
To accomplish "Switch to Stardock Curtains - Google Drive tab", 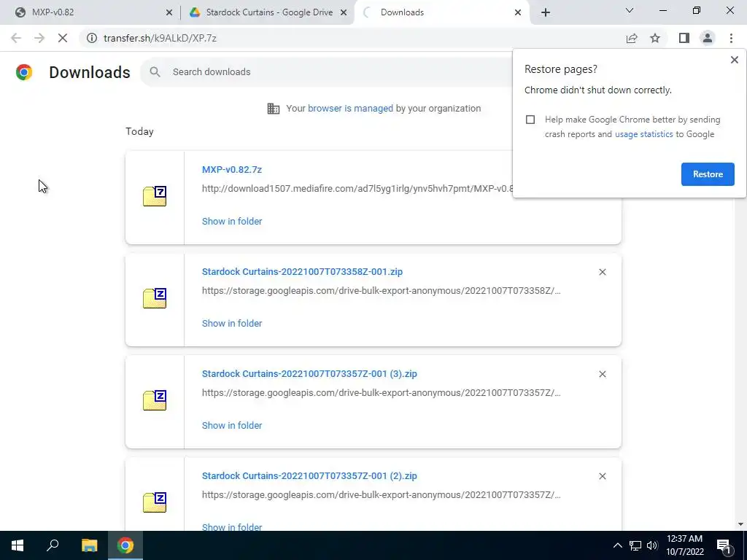I will pyautogui.click(x=268, y=12).
